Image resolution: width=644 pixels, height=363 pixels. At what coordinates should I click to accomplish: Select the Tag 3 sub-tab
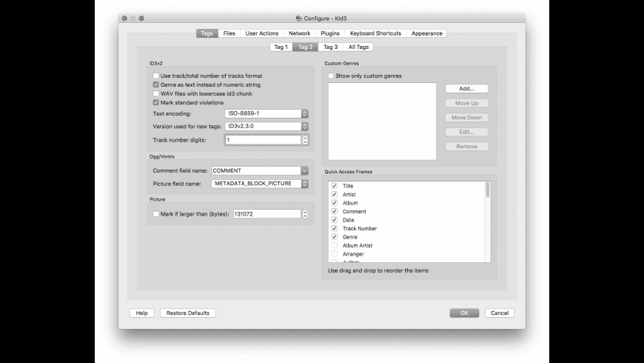point(331,47)
